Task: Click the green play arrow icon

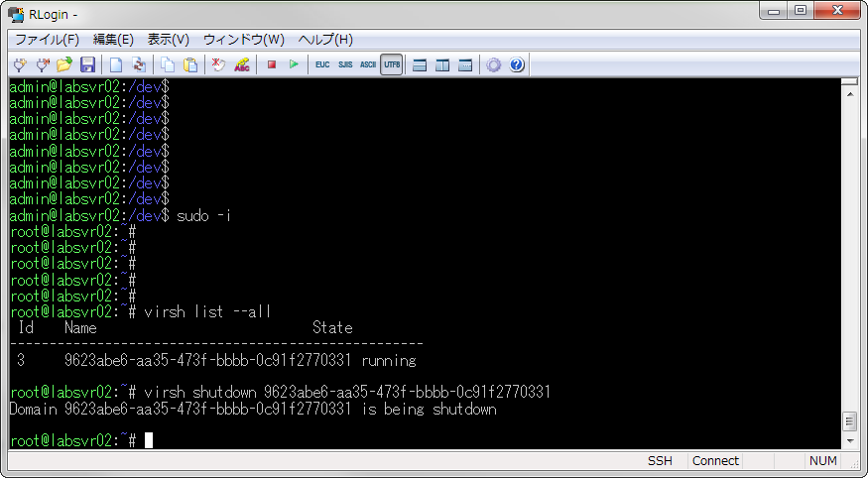Action: click(294, 64)
